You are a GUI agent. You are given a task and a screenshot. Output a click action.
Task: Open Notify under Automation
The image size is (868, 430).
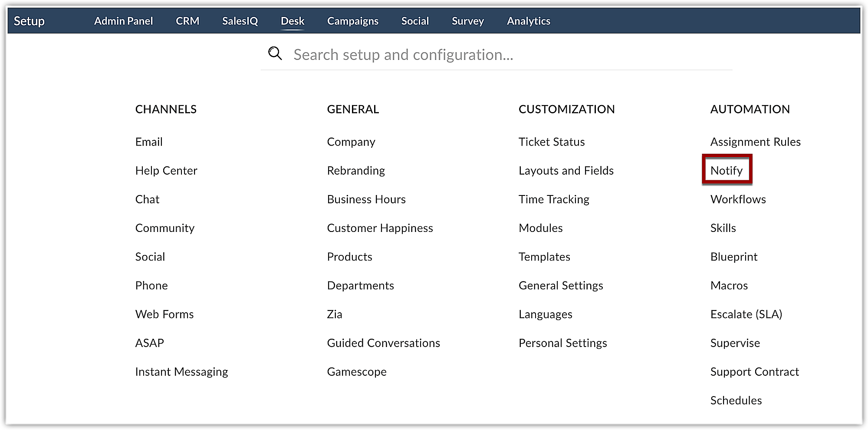727,170
